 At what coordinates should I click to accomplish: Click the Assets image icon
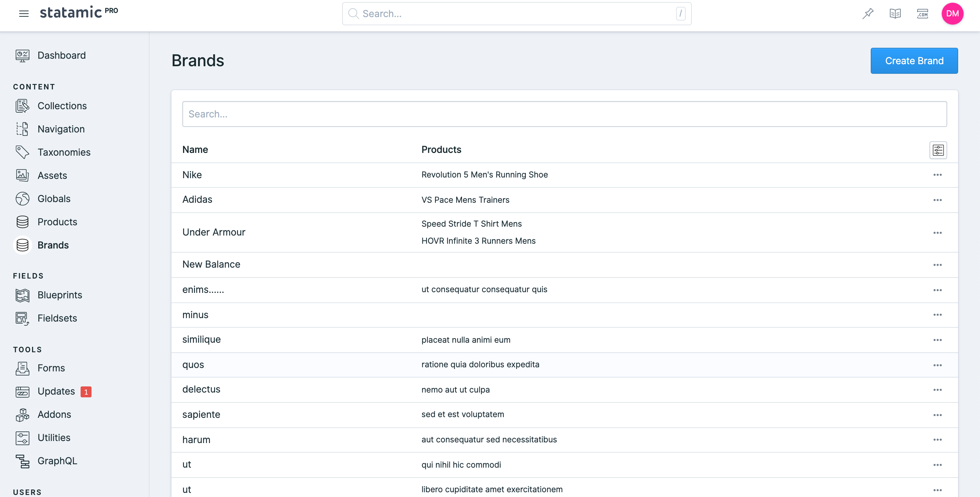[23, 176]
